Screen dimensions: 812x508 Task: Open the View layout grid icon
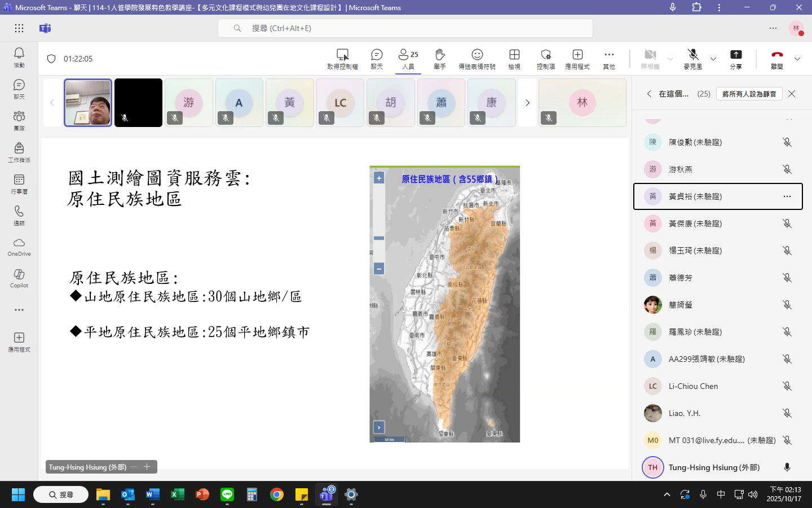point(514,58)
